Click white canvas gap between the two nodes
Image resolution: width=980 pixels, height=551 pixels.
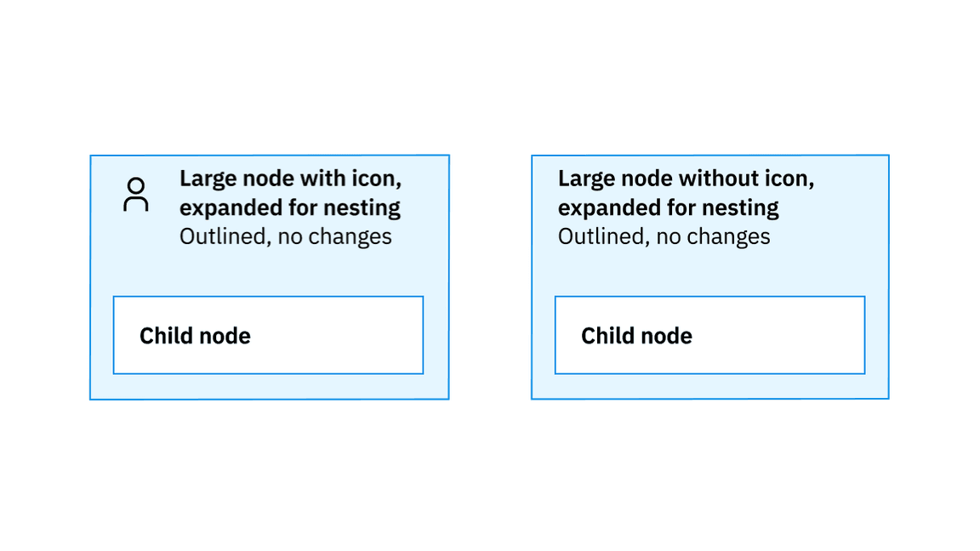[x=490, y=276]
